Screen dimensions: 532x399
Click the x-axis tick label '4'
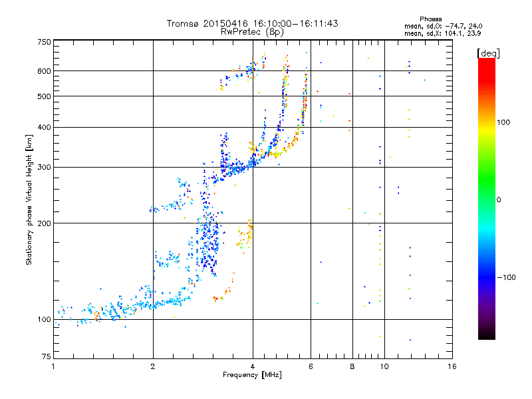click(253, 366)
